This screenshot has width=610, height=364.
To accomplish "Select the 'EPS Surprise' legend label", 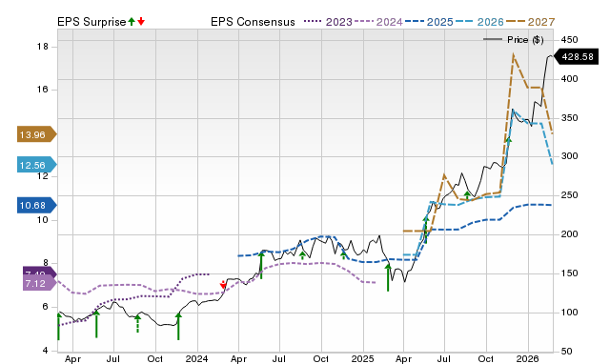I will click(91, 22).
